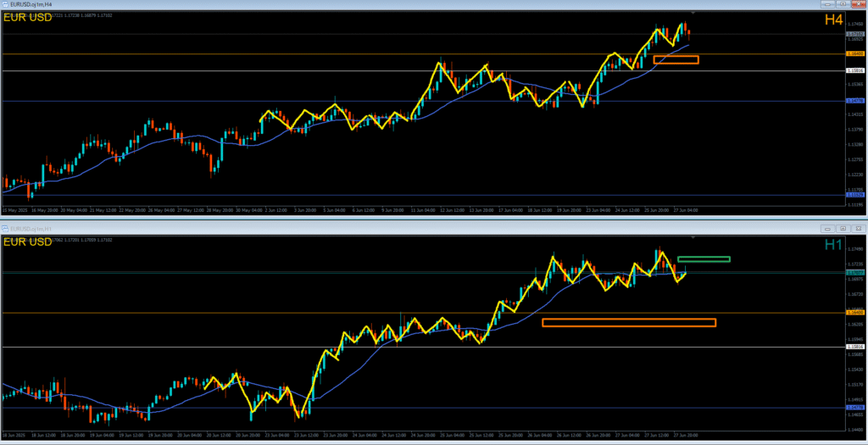This screenshot has height=445, width=868.
Task: Select the blue 1.11529 price label in H4 chart
Action: point(855,196)
